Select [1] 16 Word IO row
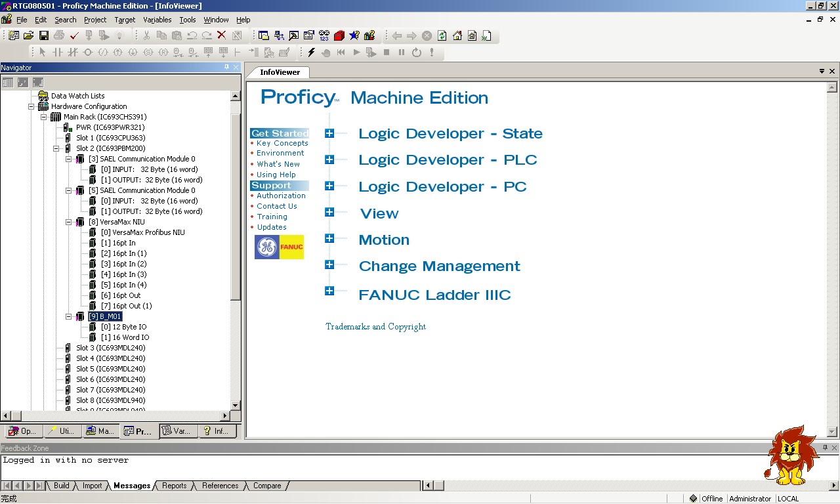 click(x=125, y=337)
